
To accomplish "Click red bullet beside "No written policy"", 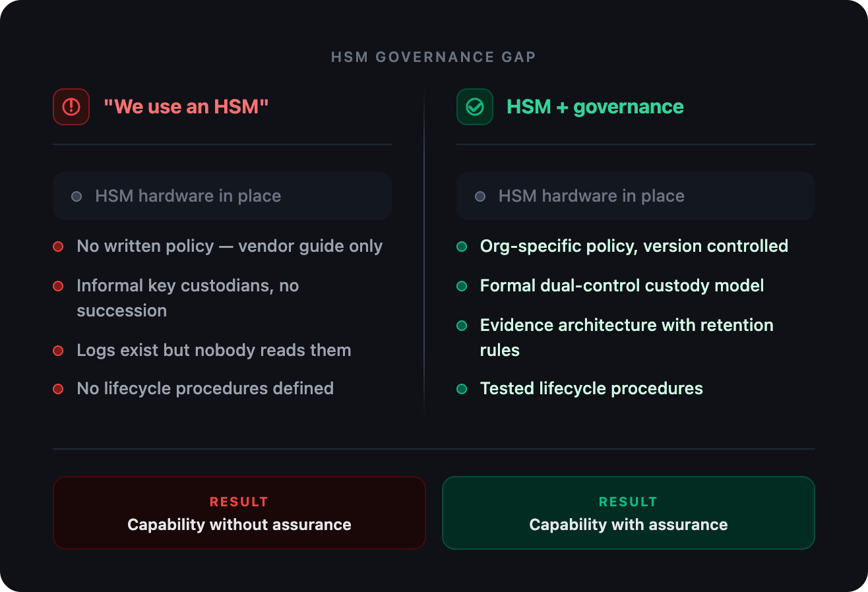I will 58,247.
